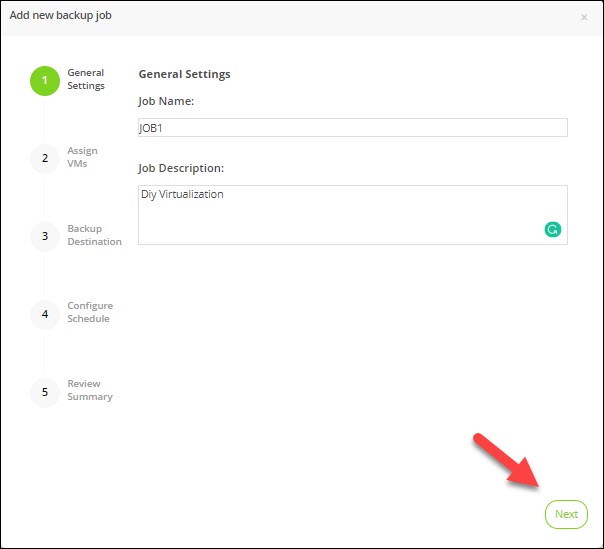The width and height of the screenshot is (604, 549).
Task: Select the General Settings step label
Action: (86, 80)
